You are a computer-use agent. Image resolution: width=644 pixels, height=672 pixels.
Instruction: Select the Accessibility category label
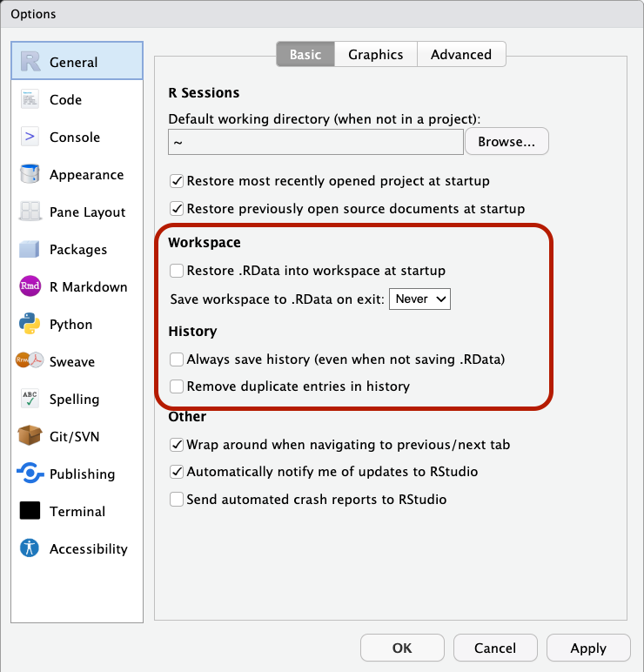(89, 549)
